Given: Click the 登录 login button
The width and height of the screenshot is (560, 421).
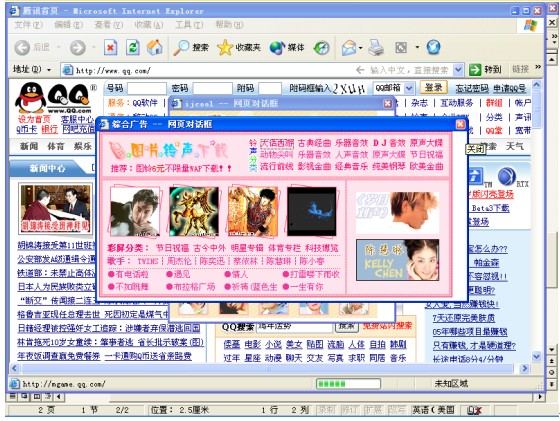Looking at the screenshot, I should click(x=434, y=87).
